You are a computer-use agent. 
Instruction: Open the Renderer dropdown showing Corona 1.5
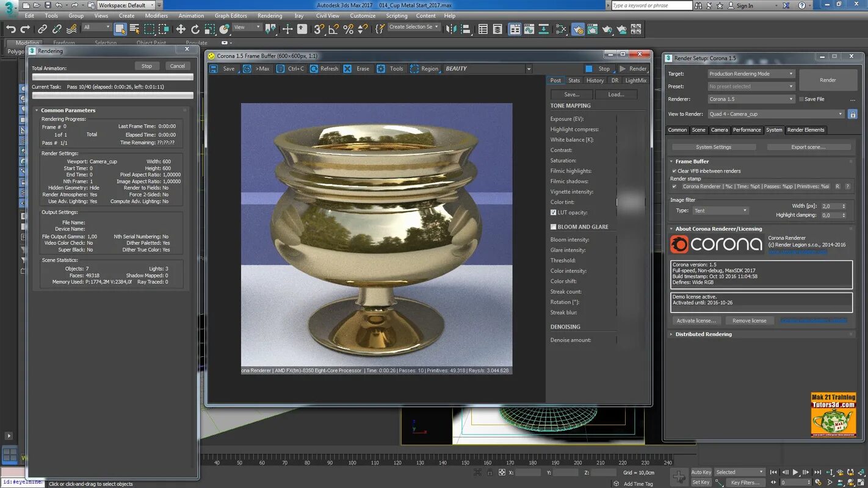(x=751, y=99)
